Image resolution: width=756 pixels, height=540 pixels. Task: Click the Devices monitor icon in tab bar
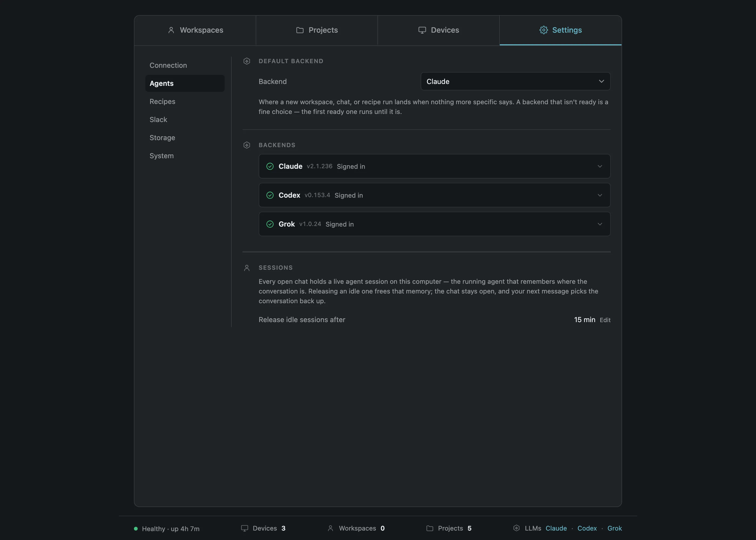tap(422, 30)
